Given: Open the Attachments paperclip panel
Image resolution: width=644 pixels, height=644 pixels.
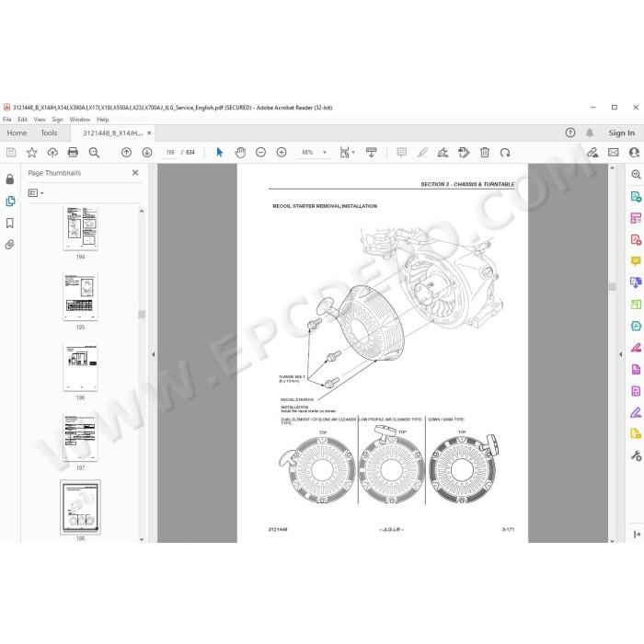Looking at the screenshot, I should 10,245.
